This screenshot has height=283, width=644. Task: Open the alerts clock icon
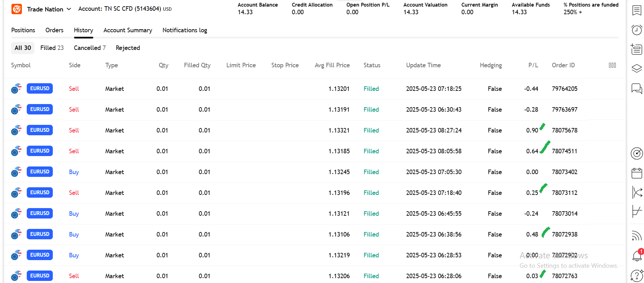click(636, 30)
